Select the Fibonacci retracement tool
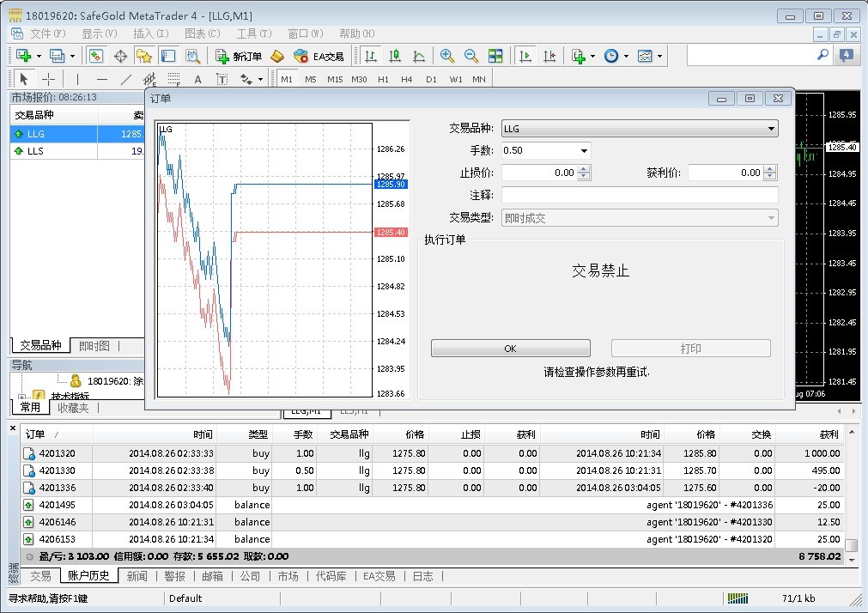 point(173,79)
